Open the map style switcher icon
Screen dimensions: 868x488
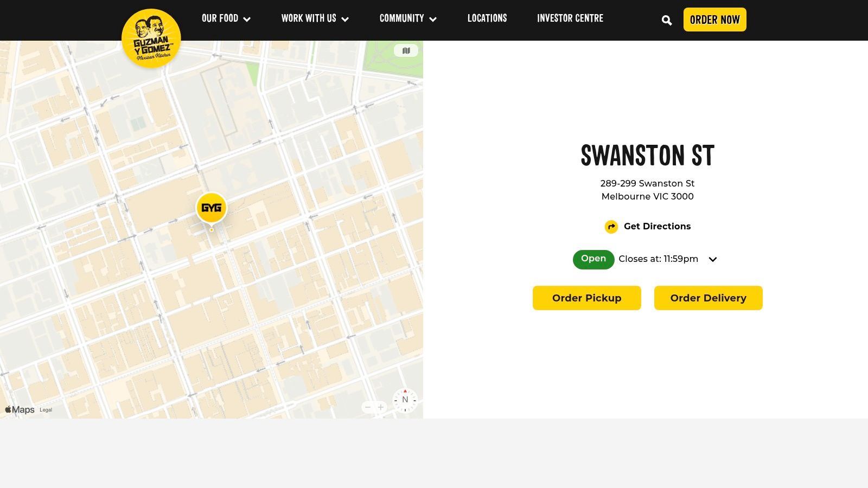pyautogui.click(x=405, y=50)
